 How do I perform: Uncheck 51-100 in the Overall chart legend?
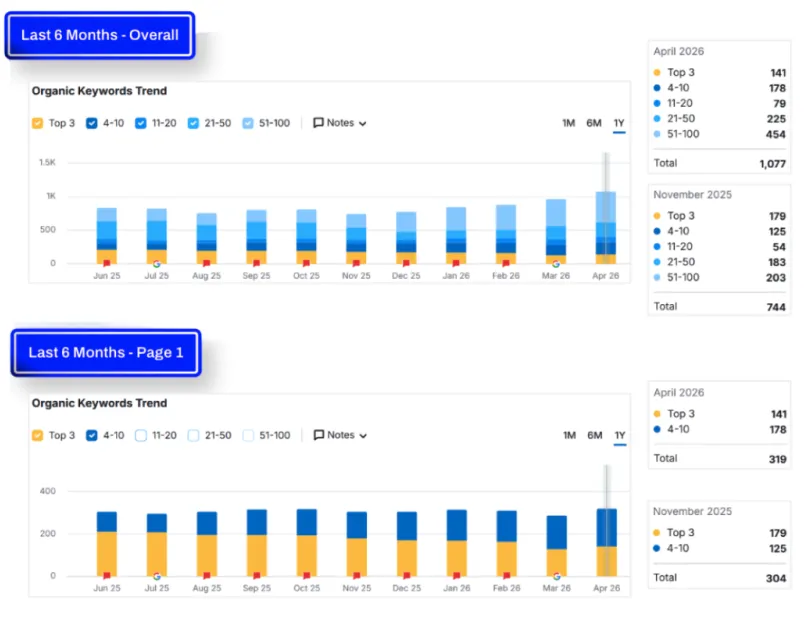248,123
